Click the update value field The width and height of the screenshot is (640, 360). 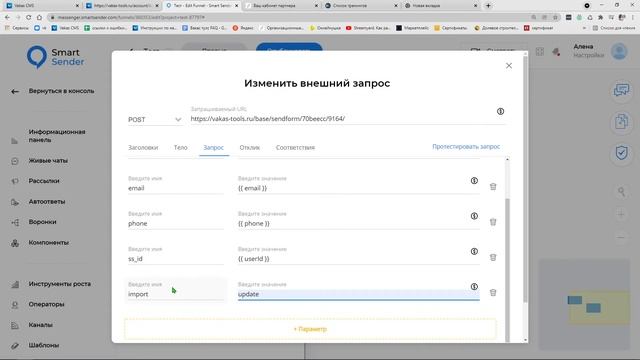pyautogui.click(x=358, y=294)
